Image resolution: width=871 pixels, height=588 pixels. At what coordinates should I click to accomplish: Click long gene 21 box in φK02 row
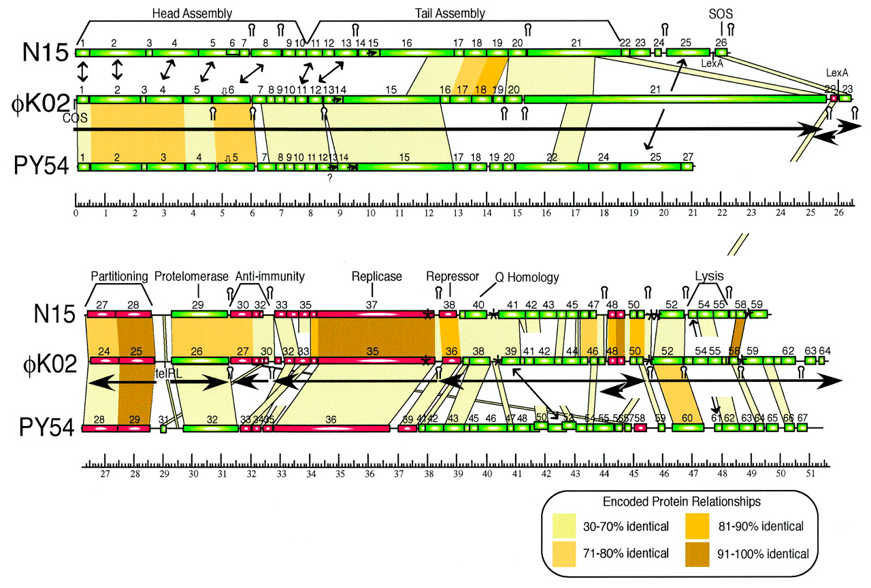(674, 99)
